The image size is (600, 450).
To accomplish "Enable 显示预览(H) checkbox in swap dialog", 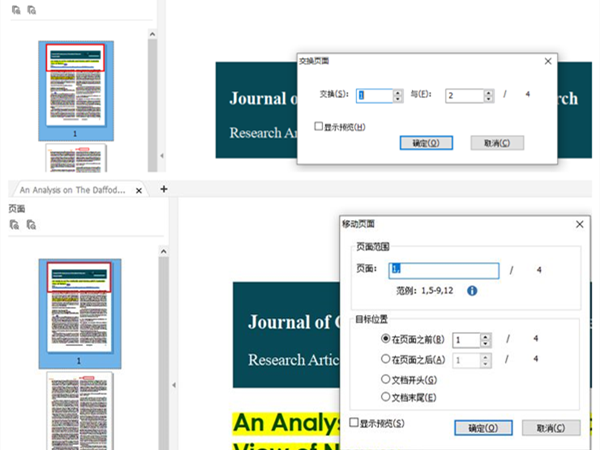I will [319, 127].
